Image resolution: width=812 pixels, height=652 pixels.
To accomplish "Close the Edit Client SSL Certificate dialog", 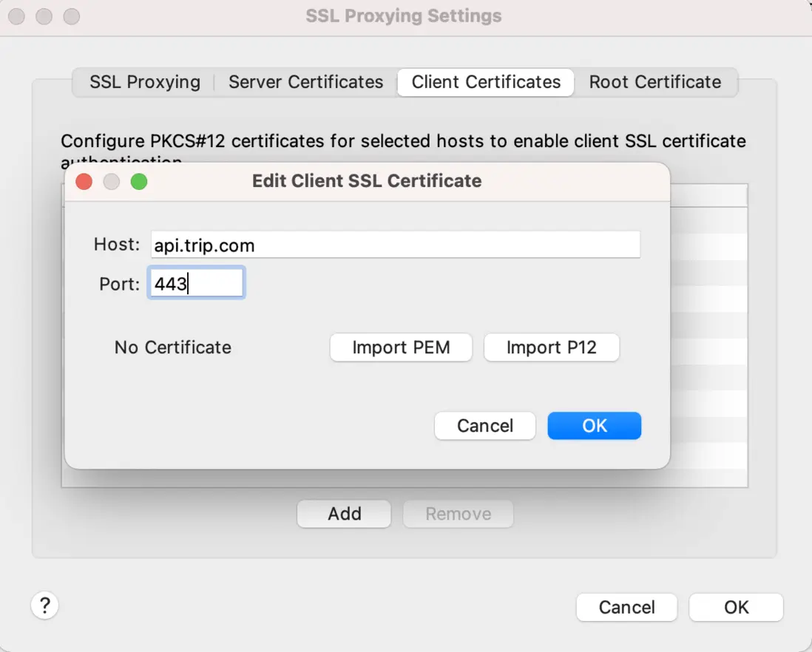I will (x=84, y=181).
